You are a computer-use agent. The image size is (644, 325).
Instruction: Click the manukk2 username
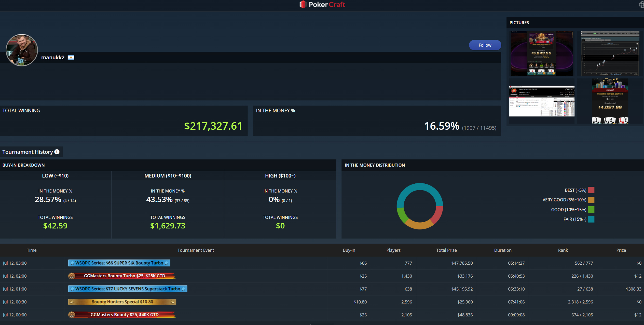click(x=53, y=58)
